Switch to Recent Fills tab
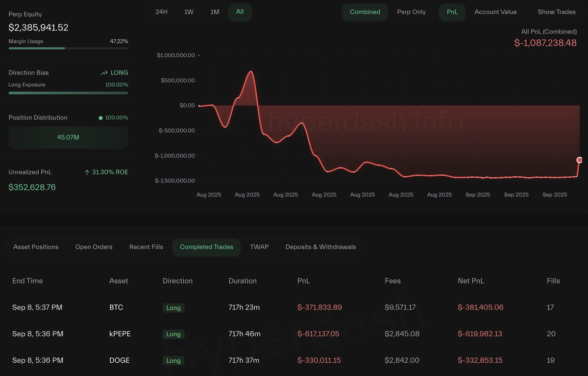The image size is (588, 376). pyautogui.click(x=146, y=247)
